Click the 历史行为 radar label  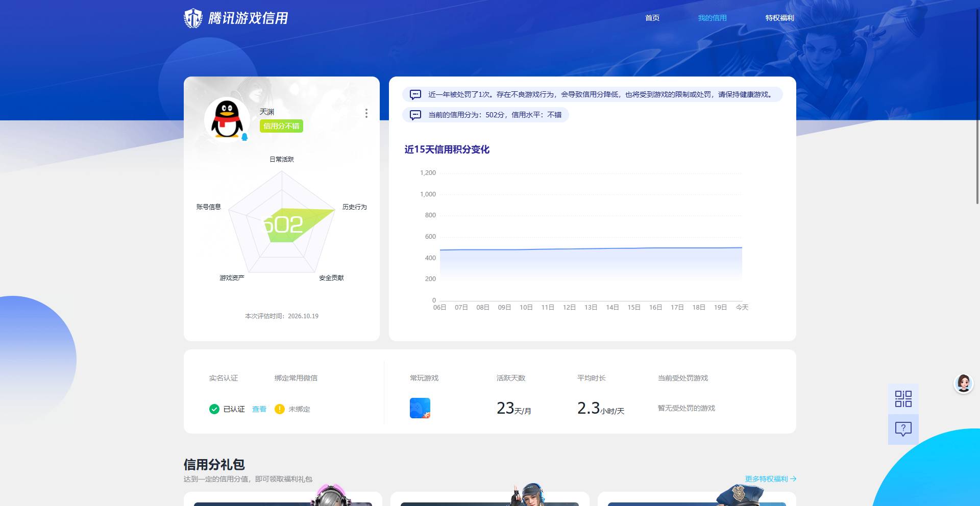(355, 207)
